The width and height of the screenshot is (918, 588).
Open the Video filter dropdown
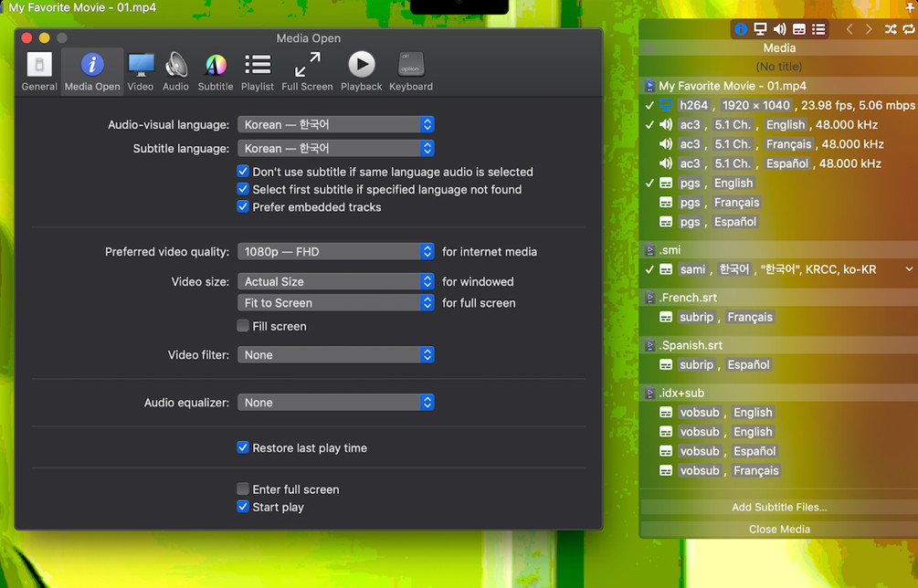tap(335, 354)
